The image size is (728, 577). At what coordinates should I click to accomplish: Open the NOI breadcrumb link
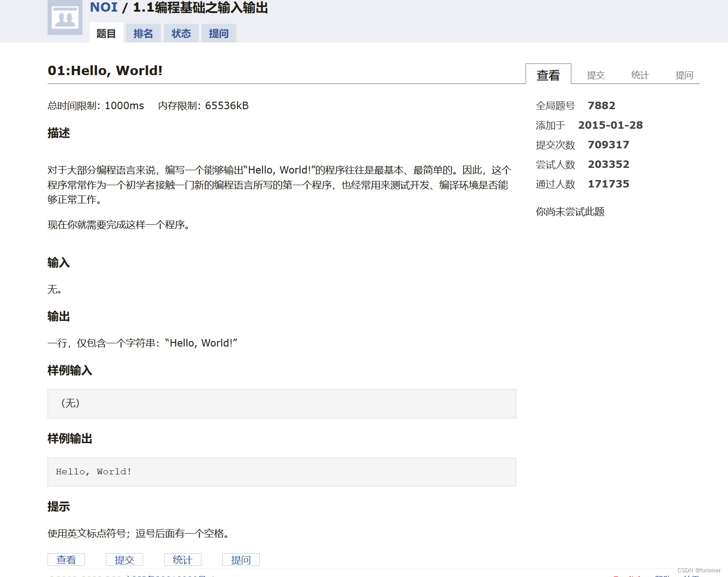[x=104, y=7]
